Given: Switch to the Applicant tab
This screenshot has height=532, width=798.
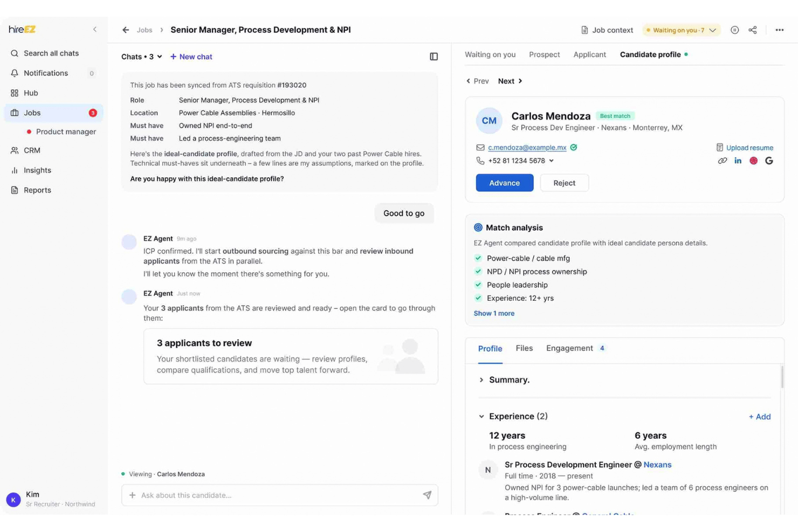Looking at the screenshot, I should click(589, 54).
